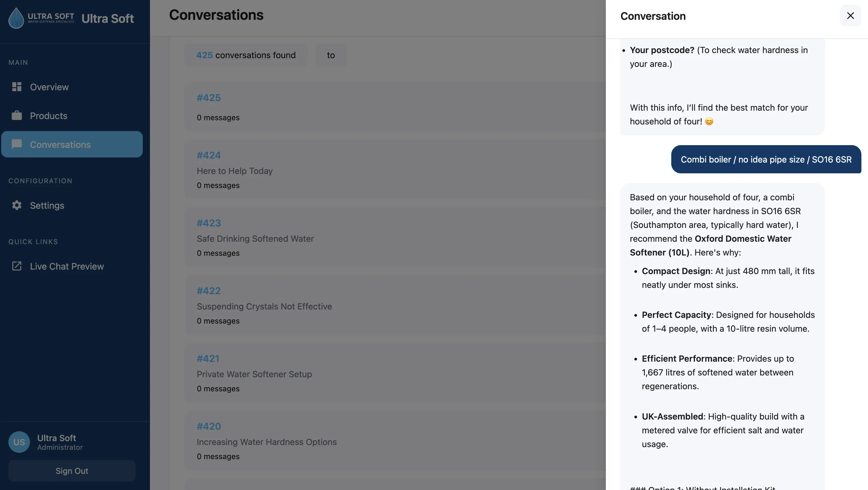Click 'Safe Drinking Softened Water' conversation title

pyautogui.click(x=255, y=239)
